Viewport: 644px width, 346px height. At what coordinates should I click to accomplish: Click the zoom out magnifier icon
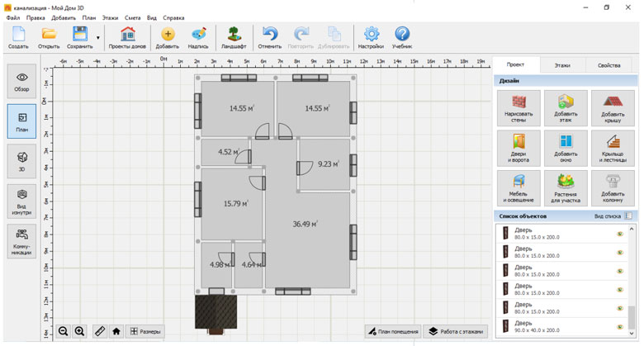click(63, 331)
